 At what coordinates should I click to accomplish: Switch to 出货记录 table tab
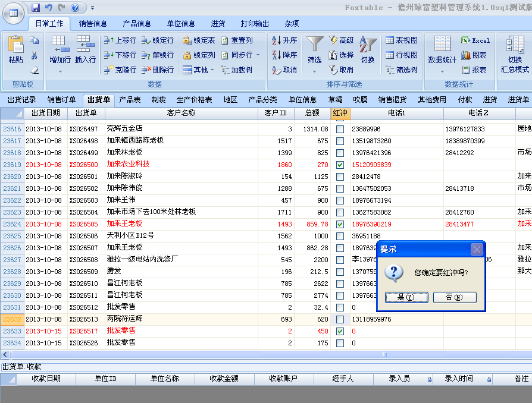point(21,100)
